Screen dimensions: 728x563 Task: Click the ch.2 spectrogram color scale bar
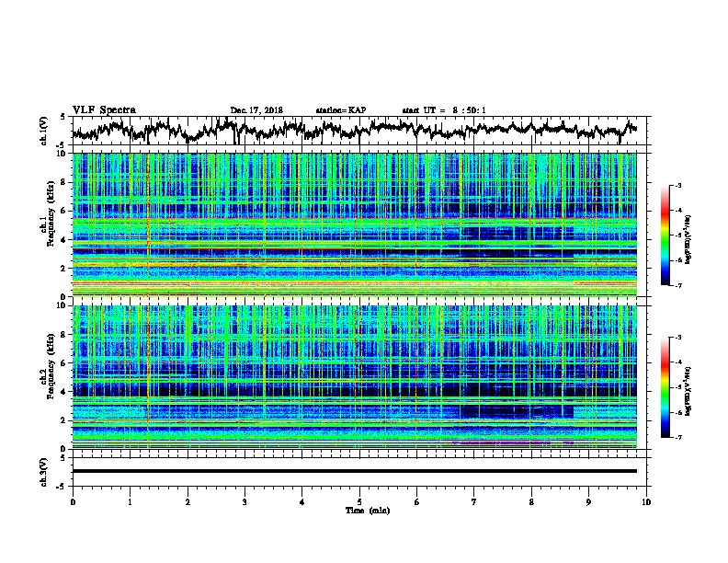[x=665, y=387]
